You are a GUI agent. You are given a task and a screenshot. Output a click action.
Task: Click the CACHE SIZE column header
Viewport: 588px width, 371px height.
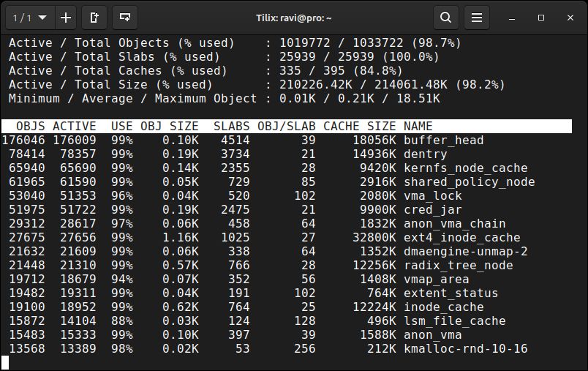(x=360, y=126)
